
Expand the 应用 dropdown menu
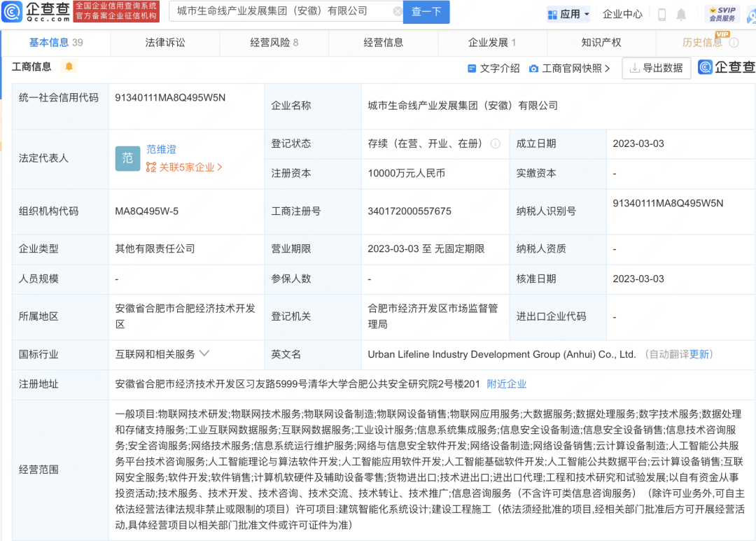[568, 14]
